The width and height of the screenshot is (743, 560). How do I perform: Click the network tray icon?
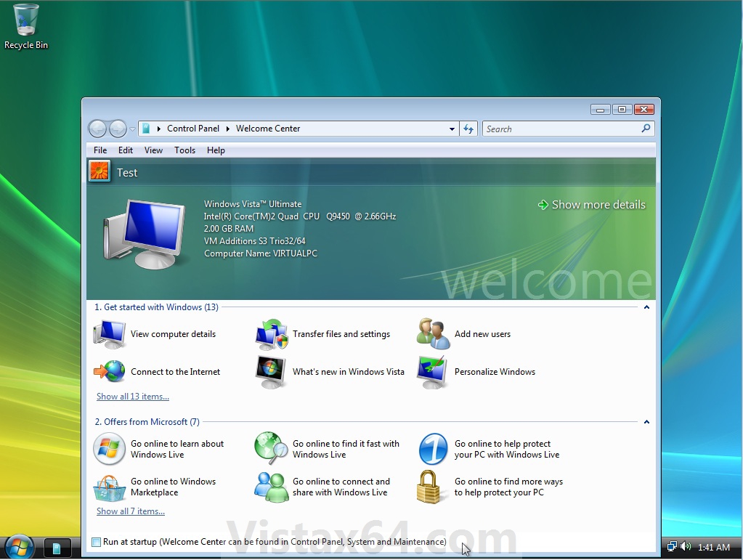pyautogui.click(x=672, y=547)
